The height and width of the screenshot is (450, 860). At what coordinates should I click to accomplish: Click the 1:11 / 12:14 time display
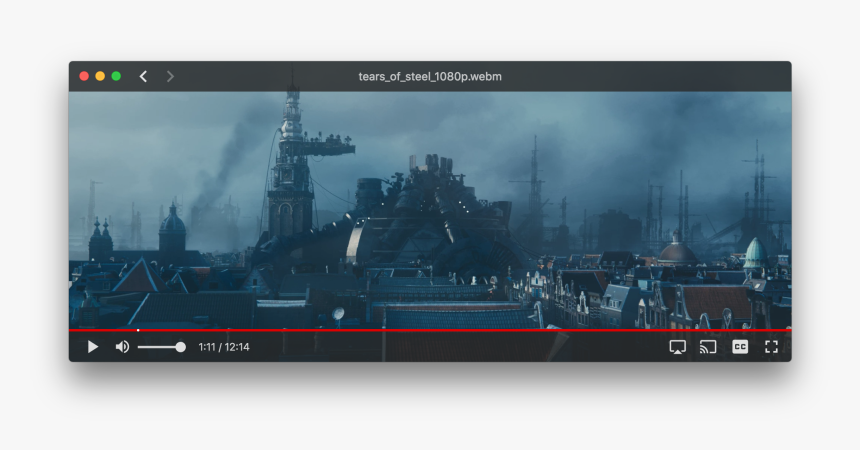pos(224,347)
